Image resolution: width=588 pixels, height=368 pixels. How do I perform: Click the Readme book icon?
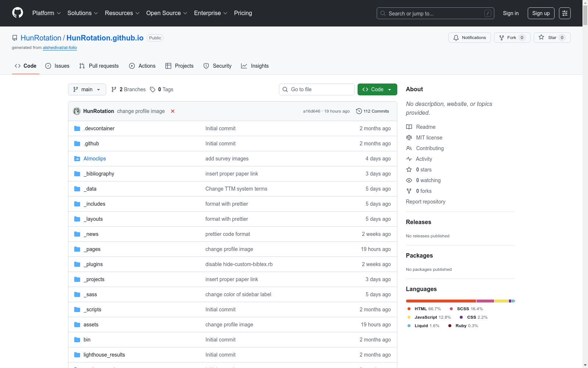pos(409,127)
